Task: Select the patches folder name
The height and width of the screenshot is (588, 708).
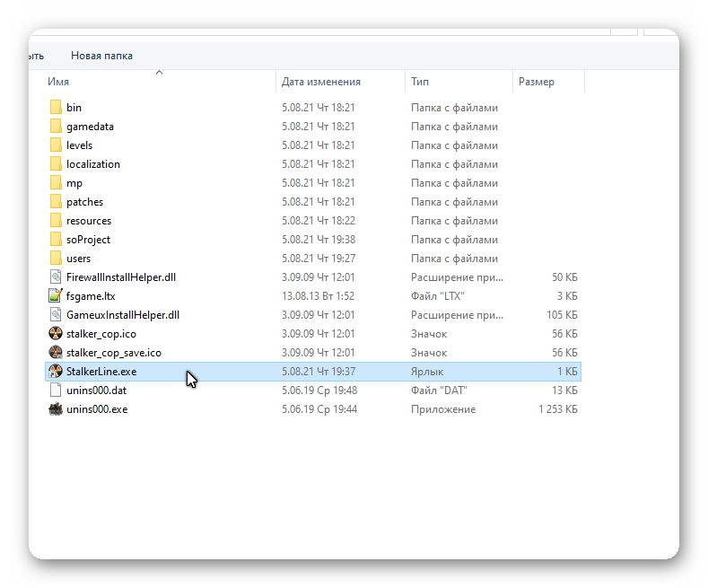Action: (84, 202)
